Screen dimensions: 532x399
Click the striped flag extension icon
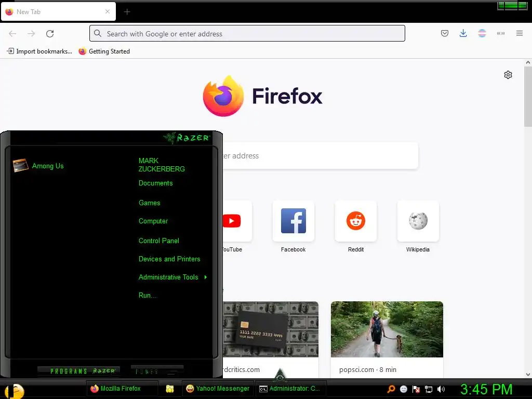click(482, 33)
